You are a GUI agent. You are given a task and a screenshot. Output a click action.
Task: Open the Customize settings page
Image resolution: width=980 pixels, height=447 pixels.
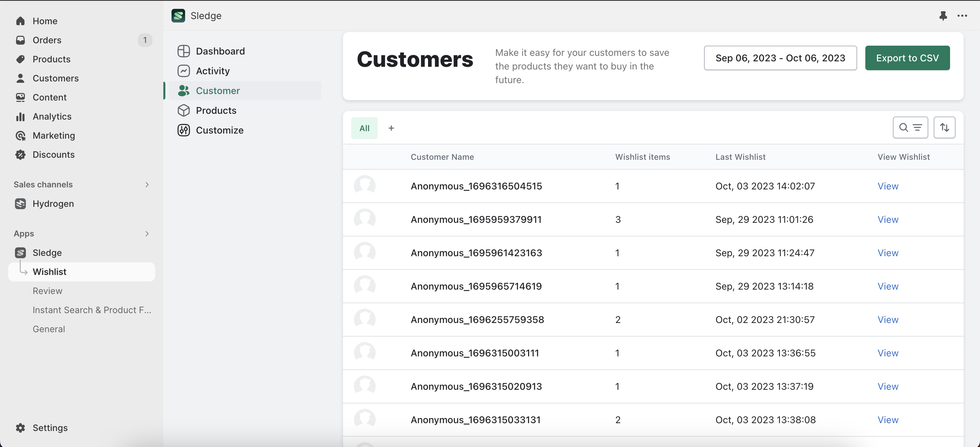coord(219,130)
